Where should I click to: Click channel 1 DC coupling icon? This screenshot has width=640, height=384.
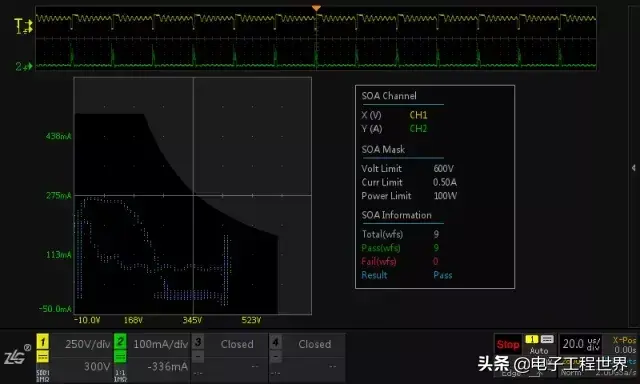tap(42, 357)
